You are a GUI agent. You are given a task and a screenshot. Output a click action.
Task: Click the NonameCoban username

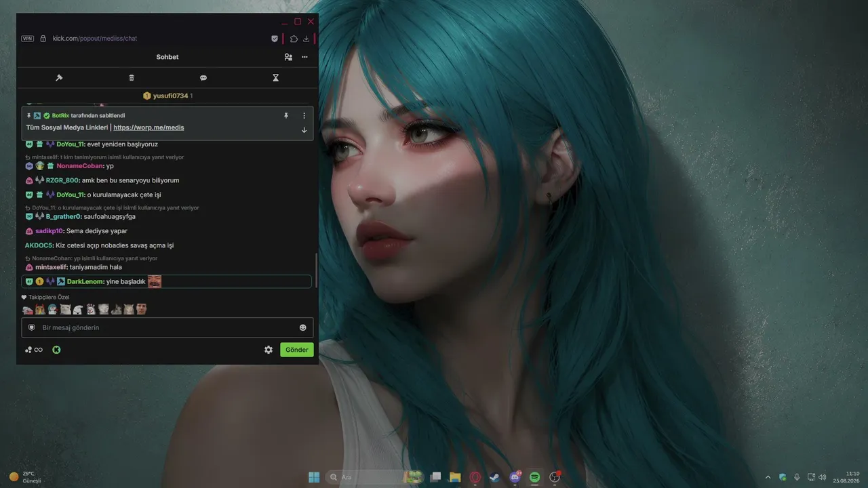coord(80,166)
